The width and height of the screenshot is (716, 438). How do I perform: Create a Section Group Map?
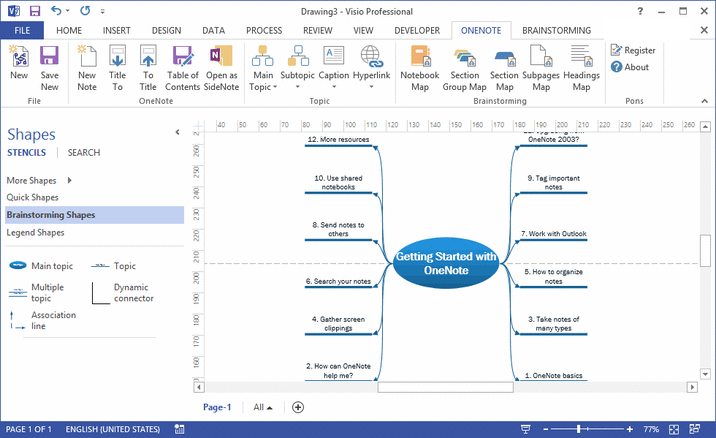[x=464, y=68]
